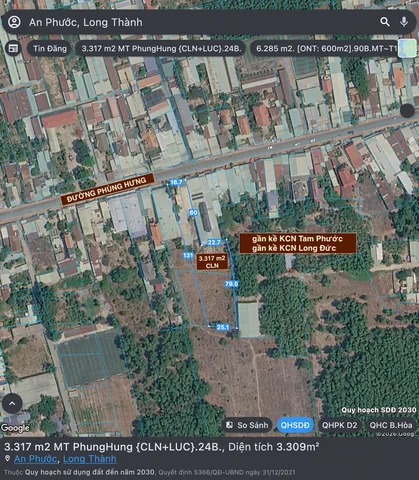Open the Long Thành link
Screen dimensions: 419x480
coord(90,459)
